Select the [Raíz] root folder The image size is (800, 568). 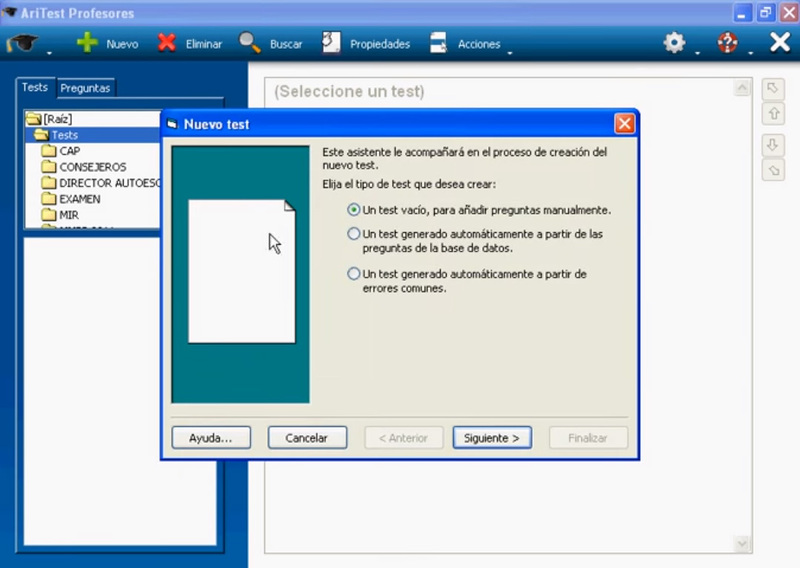(57, 119)
